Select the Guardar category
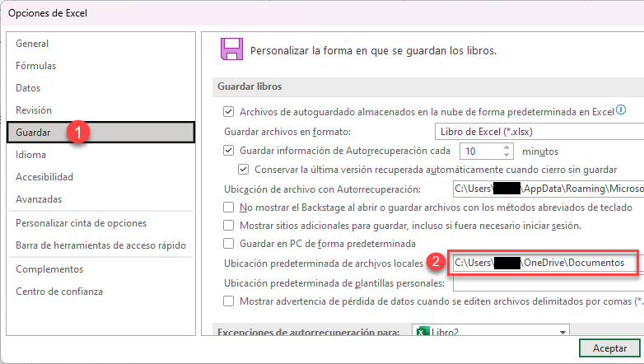Image resolution: width=644 pixels, height=364 pixels. (x=100, y=133)
